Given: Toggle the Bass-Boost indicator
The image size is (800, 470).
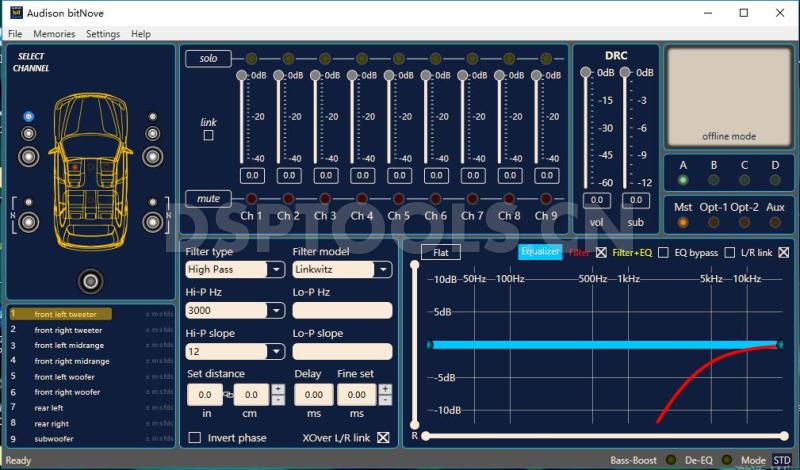Looking at the screenshot, I should pos(671,461).
